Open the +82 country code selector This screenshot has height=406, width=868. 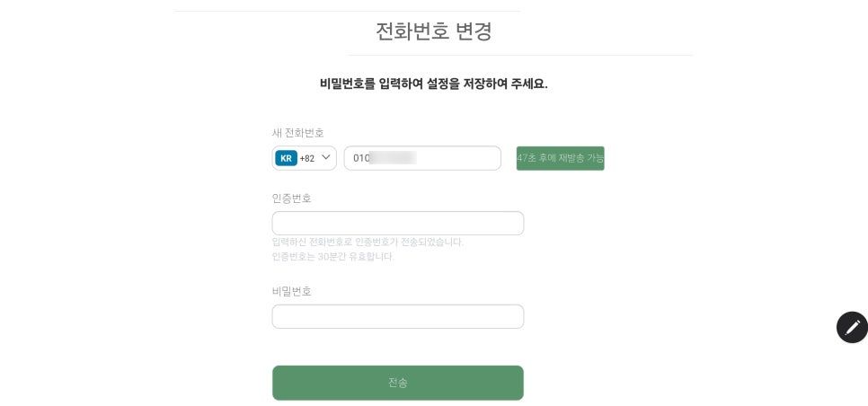tap(305, 158)
